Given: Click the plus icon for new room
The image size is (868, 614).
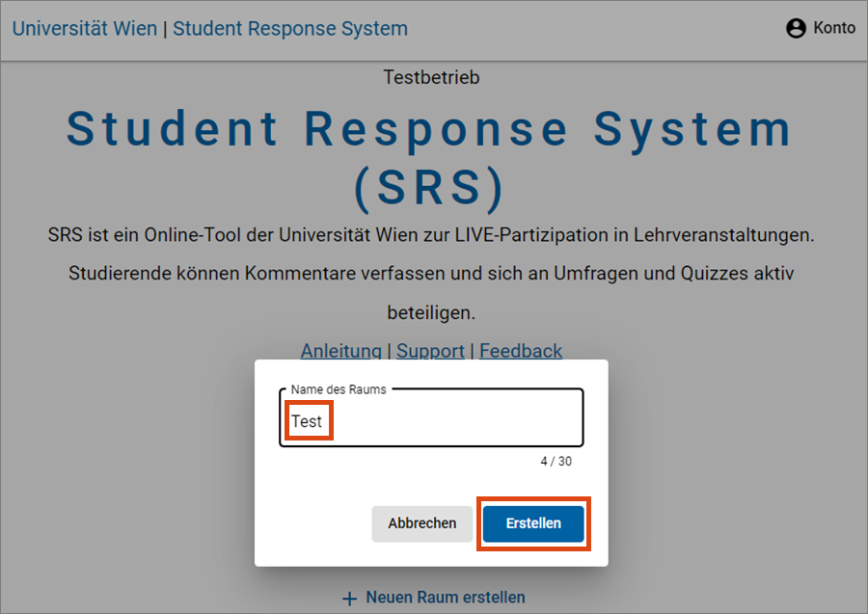Looking at the screenshot, I should (349, 599).
